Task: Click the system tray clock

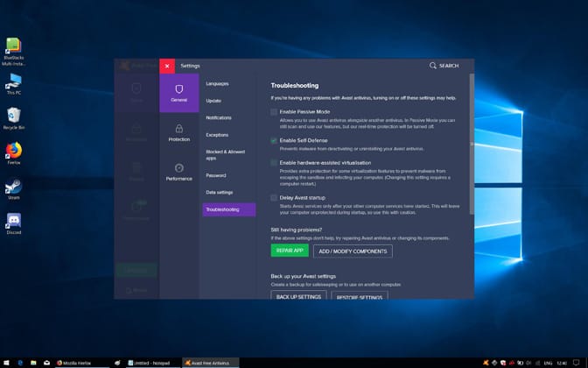Action: click(x=562, y=363)
